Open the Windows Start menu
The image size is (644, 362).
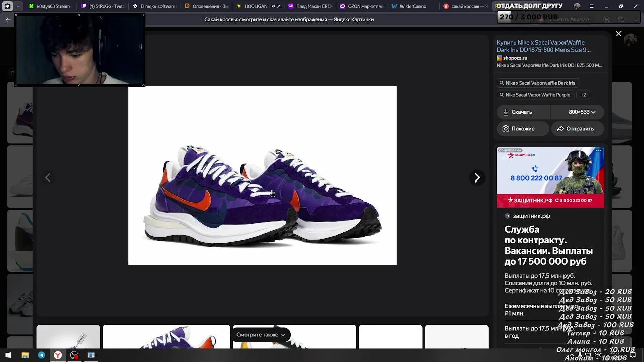pyautogui.click(x=8, y=355)
